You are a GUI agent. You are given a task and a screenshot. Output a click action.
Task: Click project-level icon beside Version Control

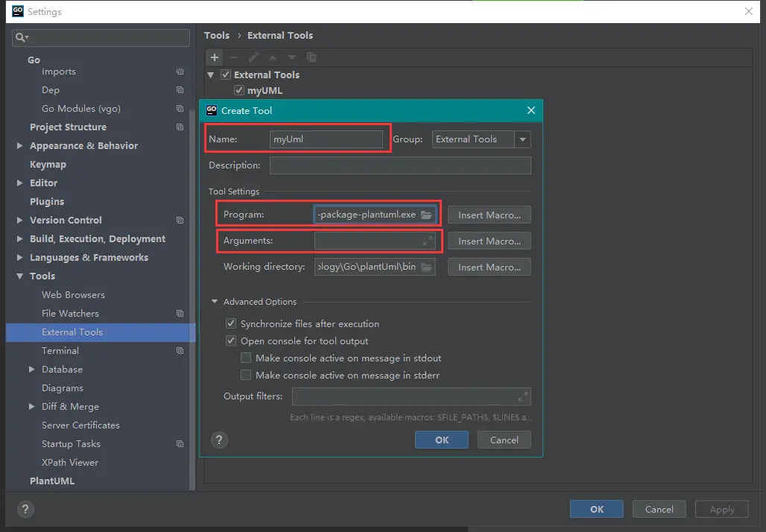(180, 221)
